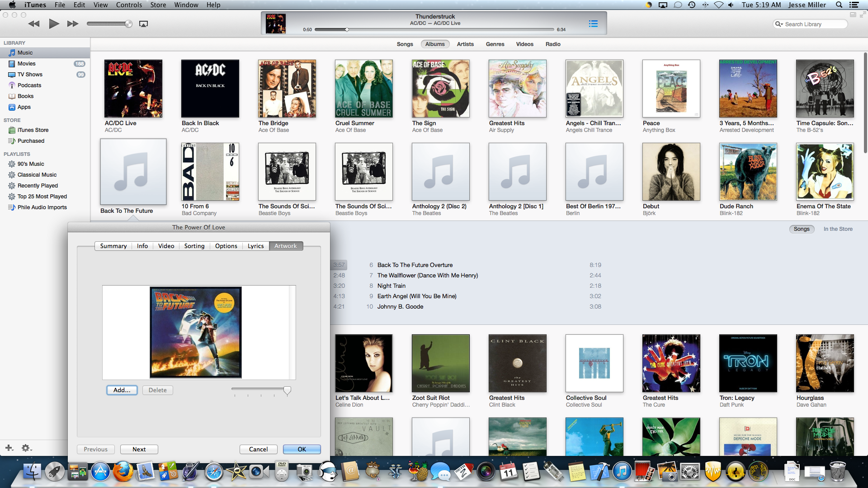Skip to previous track with rewind button
Image resolution: width=868 pixels, height=488 pixels.
tap(34, 23)
